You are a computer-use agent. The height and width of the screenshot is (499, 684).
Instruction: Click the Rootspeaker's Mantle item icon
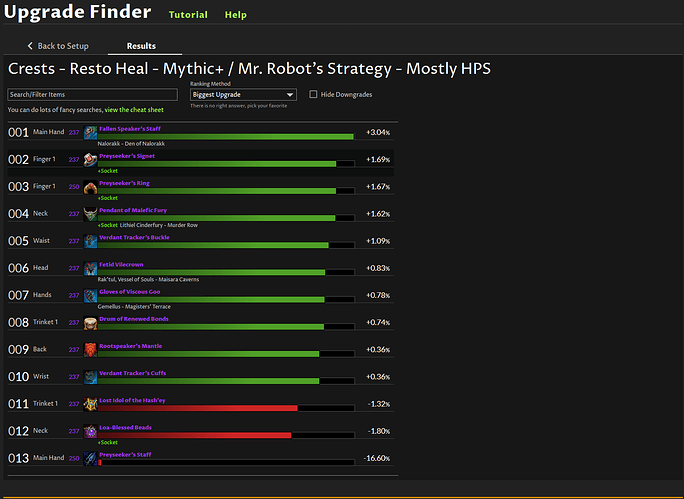[x=90, y=350]
